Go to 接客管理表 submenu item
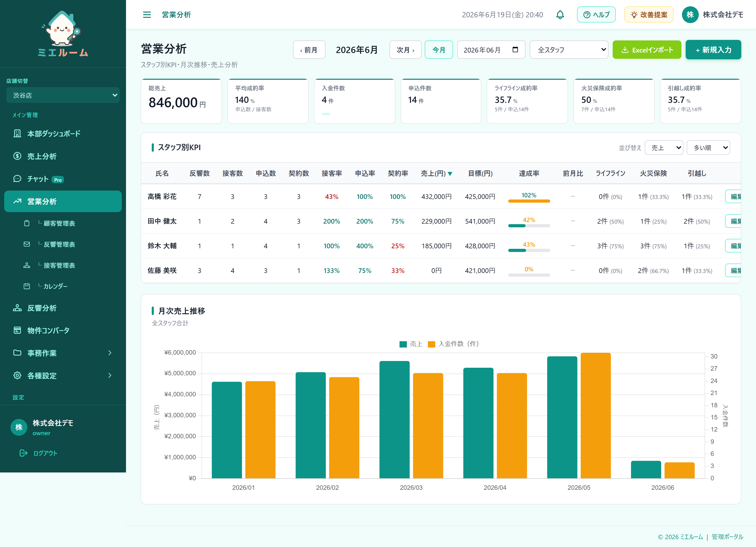Image resolution: width=756 pixels, height=547 pixels. coord(63,265)
